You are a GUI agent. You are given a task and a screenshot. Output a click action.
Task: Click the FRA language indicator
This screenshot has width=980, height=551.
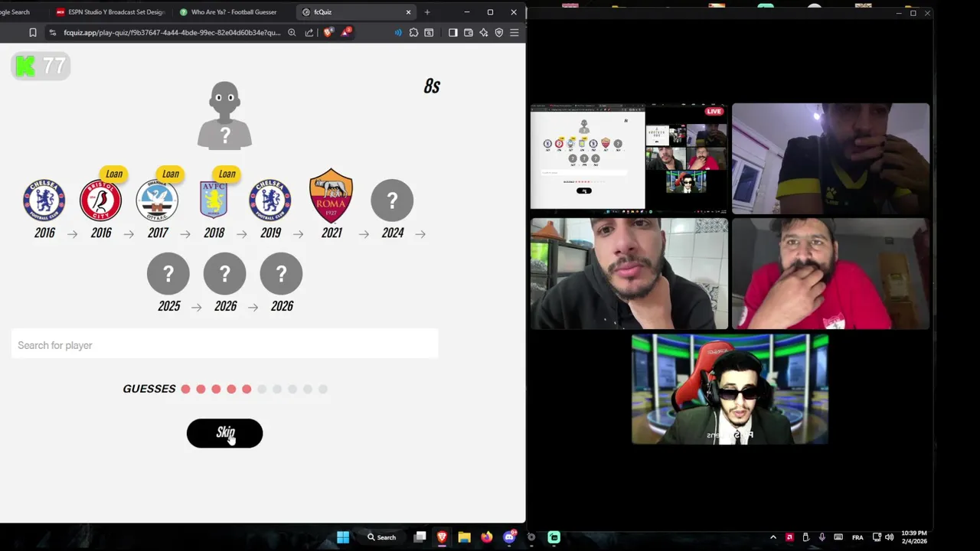pyautogui.click(x=857, y=537)
